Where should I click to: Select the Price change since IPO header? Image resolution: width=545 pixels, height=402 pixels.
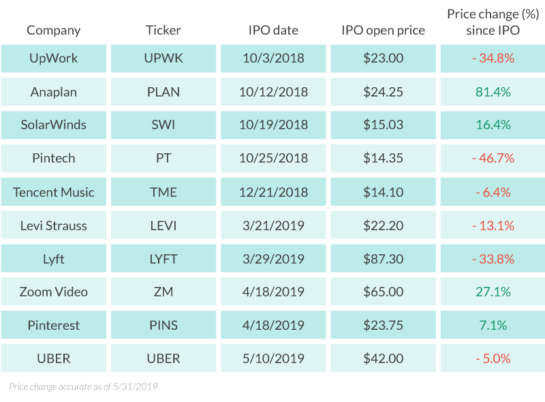tap(493, 22)
